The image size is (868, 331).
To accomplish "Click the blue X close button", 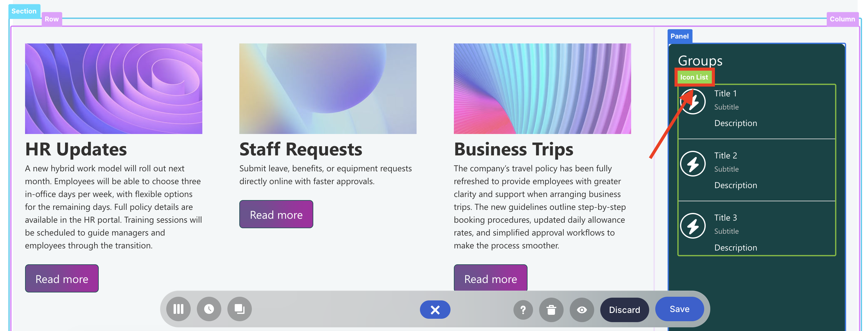I will pos(435,310).
